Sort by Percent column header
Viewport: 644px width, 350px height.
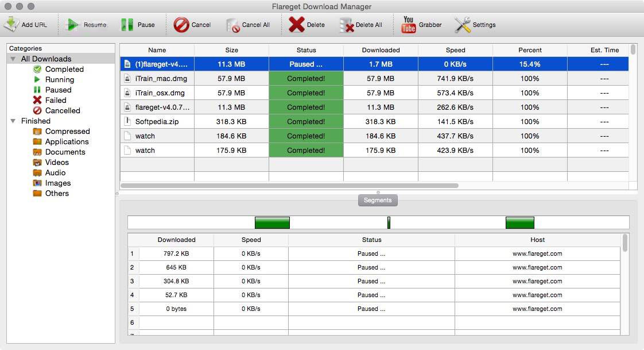[x=530, y=50]
